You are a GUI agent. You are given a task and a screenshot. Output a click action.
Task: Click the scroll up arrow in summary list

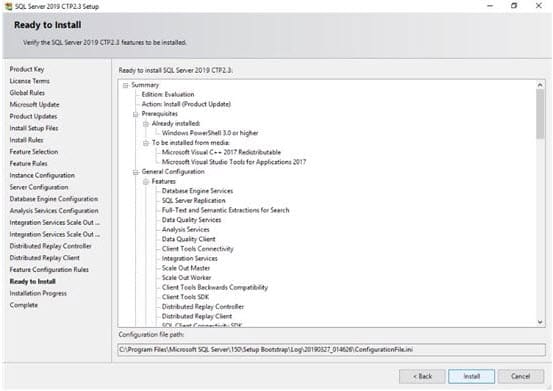[540, 85]
